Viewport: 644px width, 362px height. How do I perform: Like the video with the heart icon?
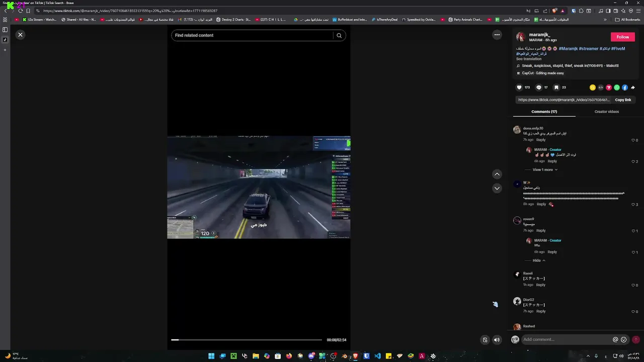click(x=519, y=87)
